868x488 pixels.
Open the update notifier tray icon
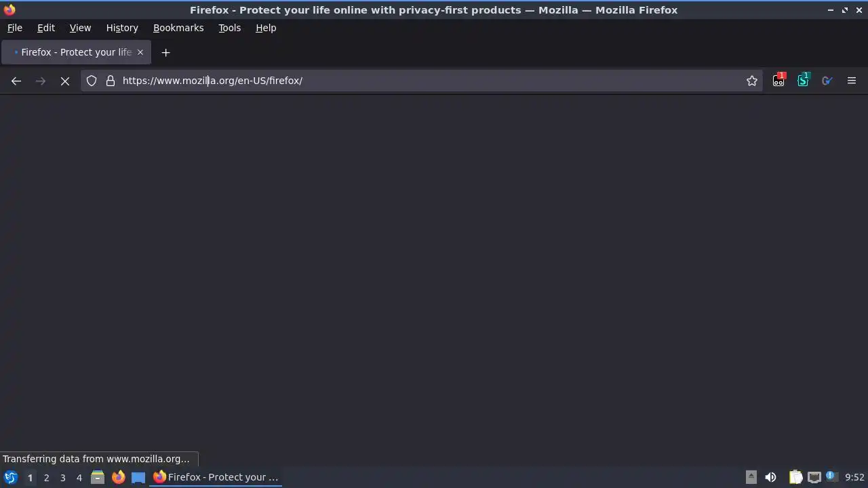(831, 476)
